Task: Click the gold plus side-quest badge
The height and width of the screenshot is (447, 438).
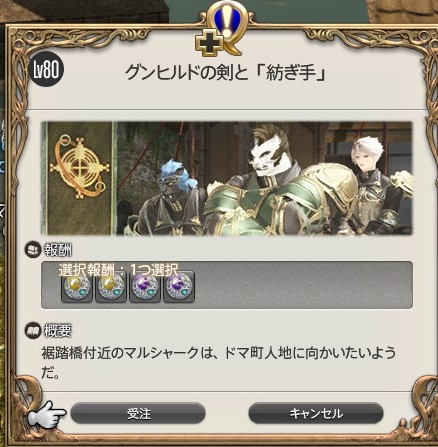Action: tap(209, 44)
